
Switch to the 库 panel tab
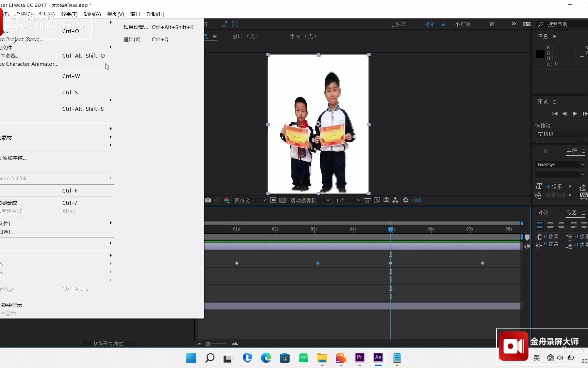546,151
